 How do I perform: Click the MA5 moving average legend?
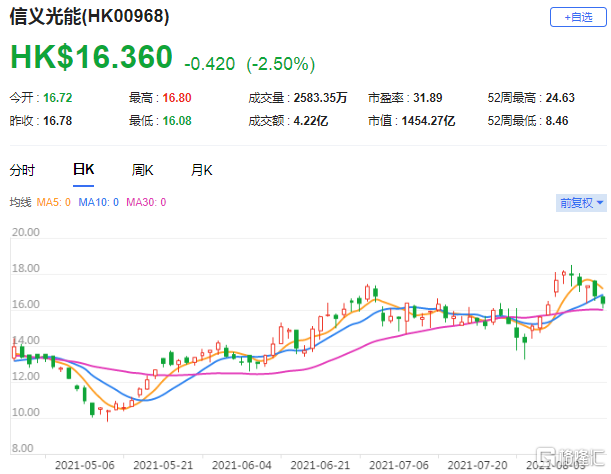pos(53,202)
